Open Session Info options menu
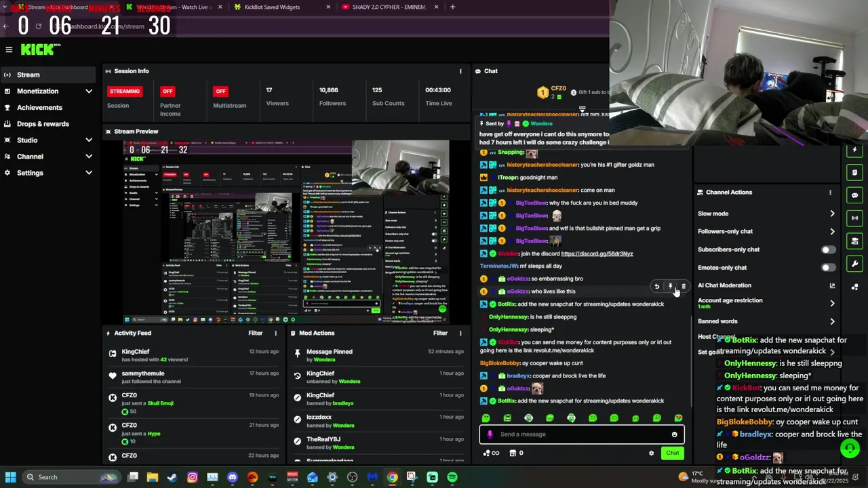 click(460, 71)
